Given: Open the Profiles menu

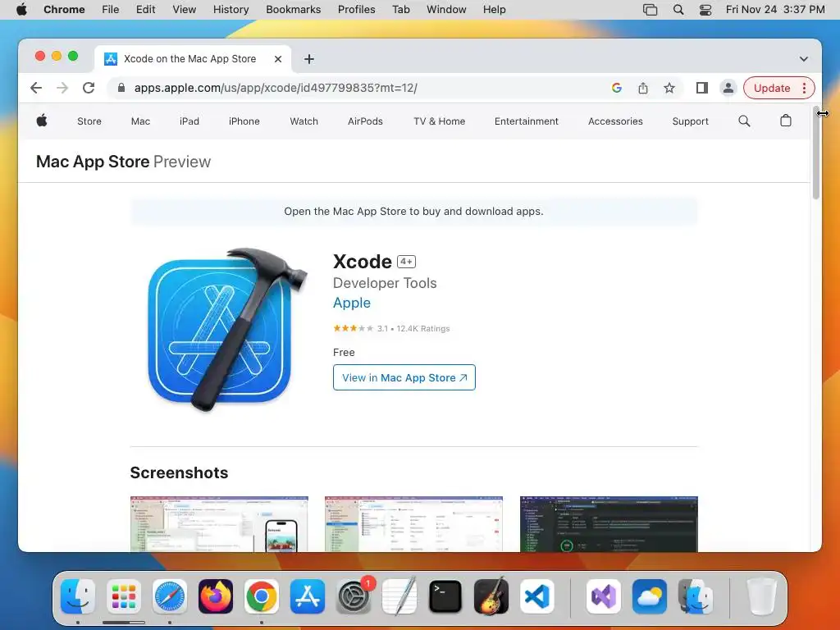Looking at the screenshot, I should pos(356,9).
